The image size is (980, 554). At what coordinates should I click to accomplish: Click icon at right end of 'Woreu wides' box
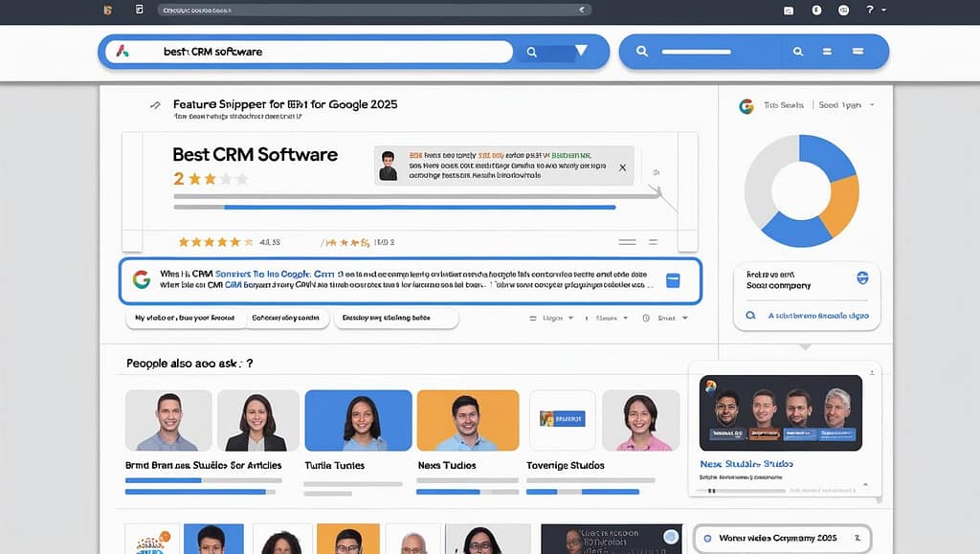point(857,538)
